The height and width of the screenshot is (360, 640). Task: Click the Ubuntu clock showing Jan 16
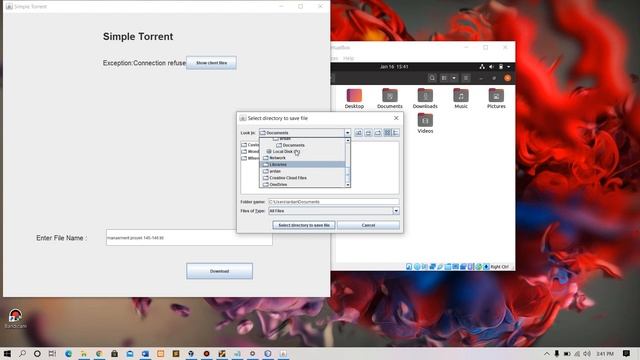click(394, 67)
